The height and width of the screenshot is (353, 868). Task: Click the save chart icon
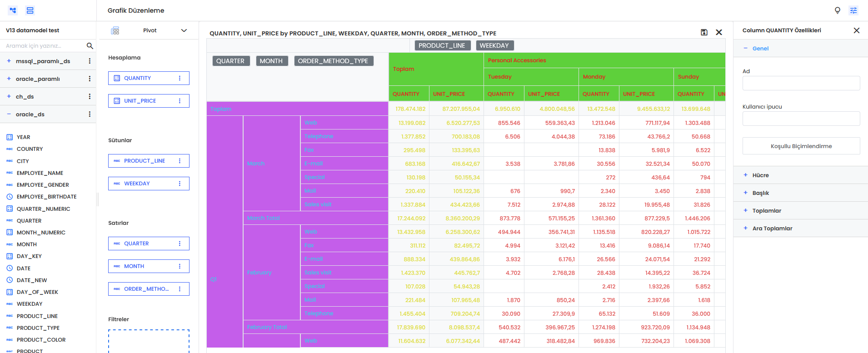click(704, 32)
